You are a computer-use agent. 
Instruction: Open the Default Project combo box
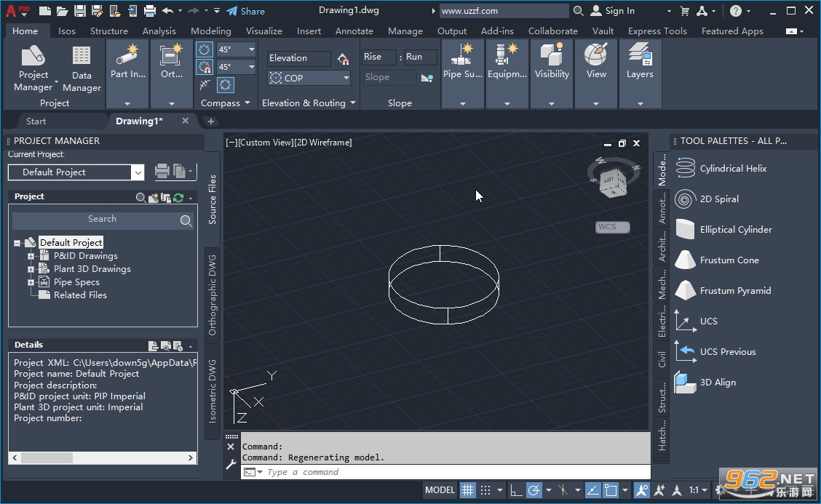(76, 172)
